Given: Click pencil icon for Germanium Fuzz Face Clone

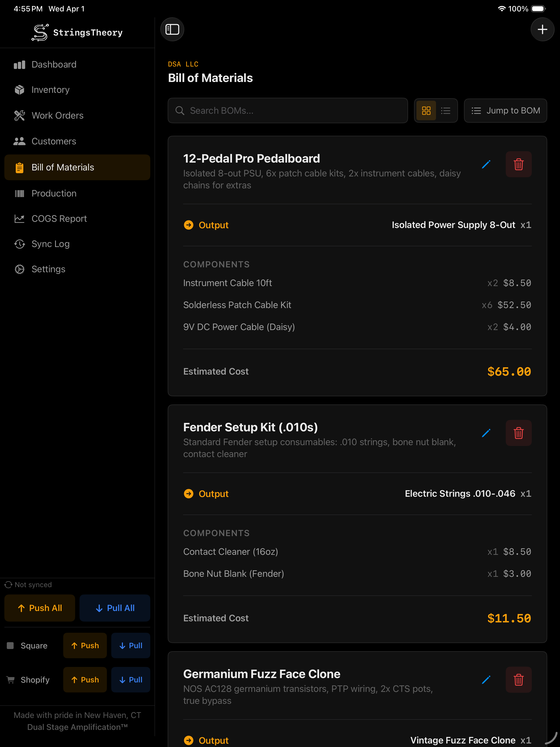Looking at the screenshot, I should click(x=486, y=679).
